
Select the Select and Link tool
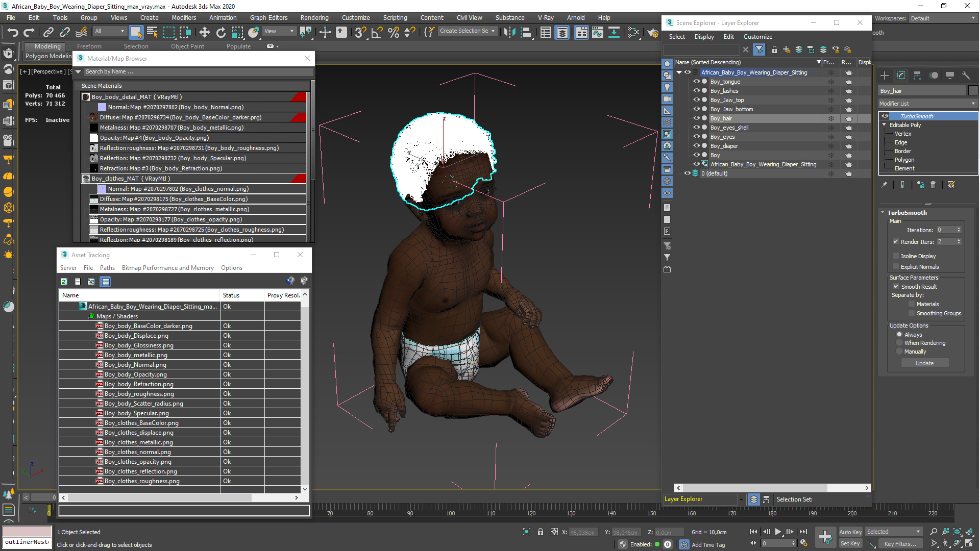48,32
